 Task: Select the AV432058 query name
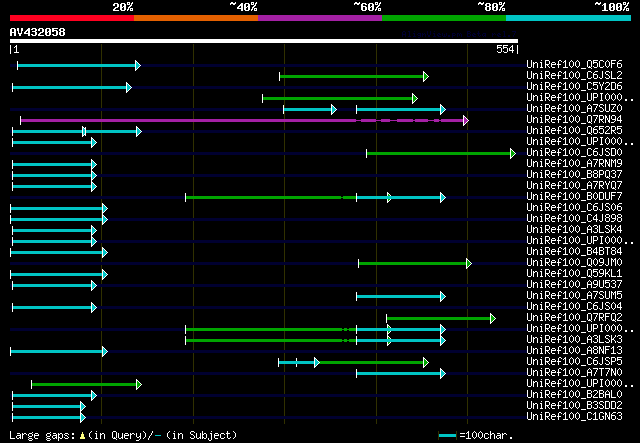click(38, 32)
